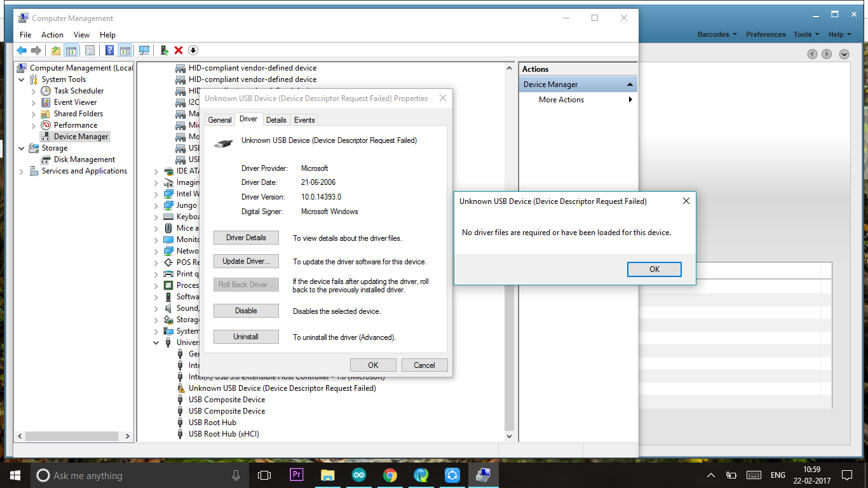Click the Update Driver... button
The height and width of the screenshot is (488, 868).
coord(246,261)
